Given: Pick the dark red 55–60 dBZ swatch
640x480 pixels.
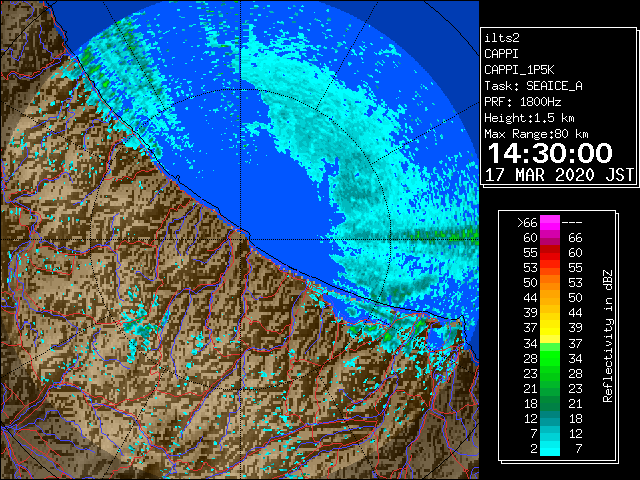Looking at the screenshot, I should coord(550,253).
